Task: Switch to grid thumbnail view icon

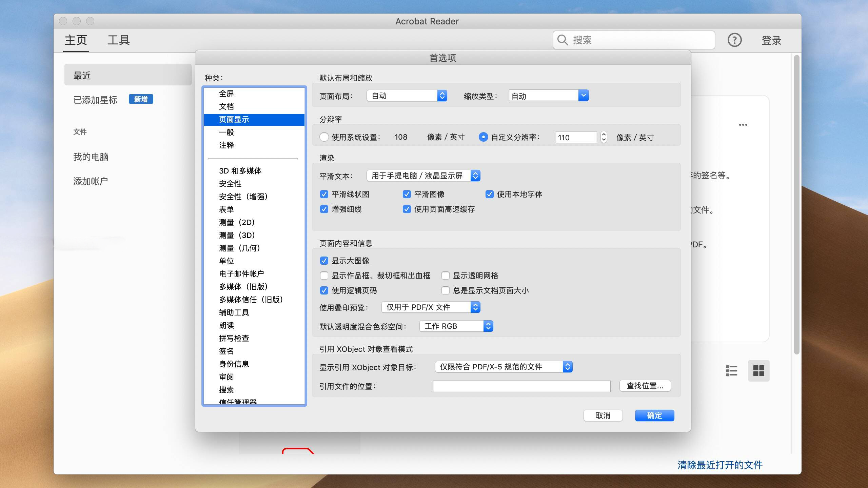Action: point(758,371)
